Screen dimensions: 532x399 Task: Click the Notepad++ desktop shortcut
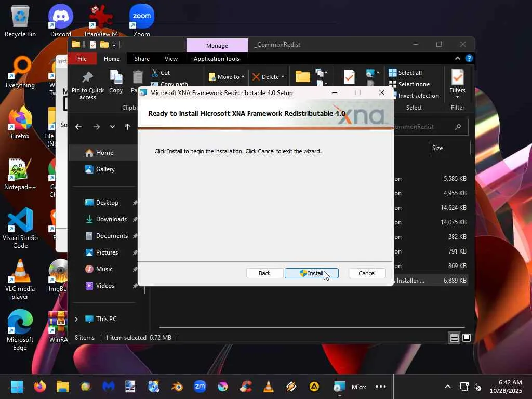pos(20,174)
